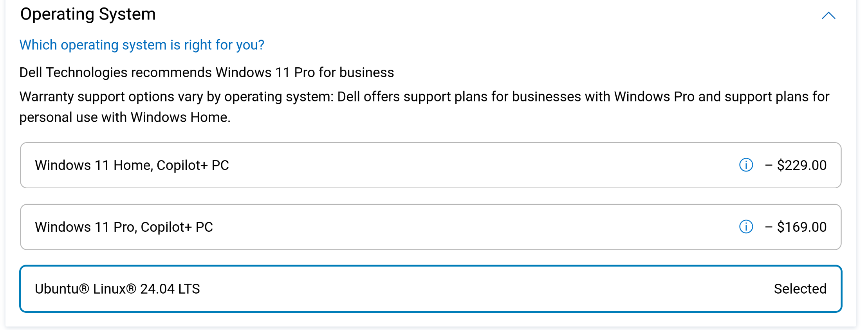Click the 'Ubuntu® Linux® 24.04 LTS' label text

click(117, 289)
